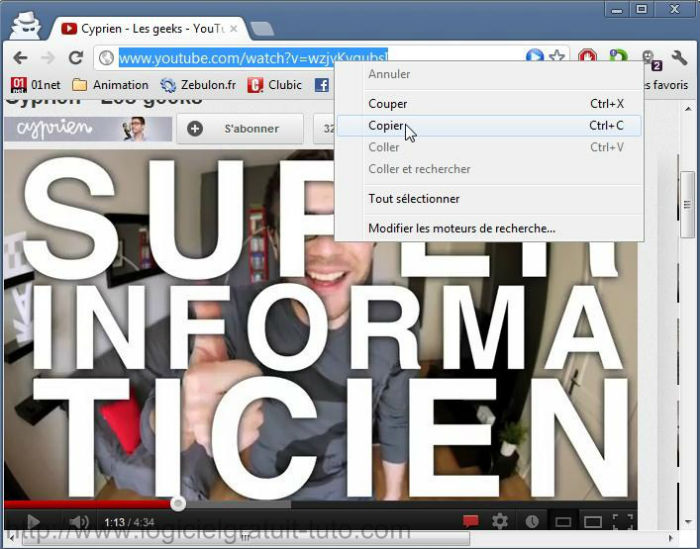This screenshot has height=549, width=700.
Task: Click the S'abonner subscribe button
Action: 240,129
